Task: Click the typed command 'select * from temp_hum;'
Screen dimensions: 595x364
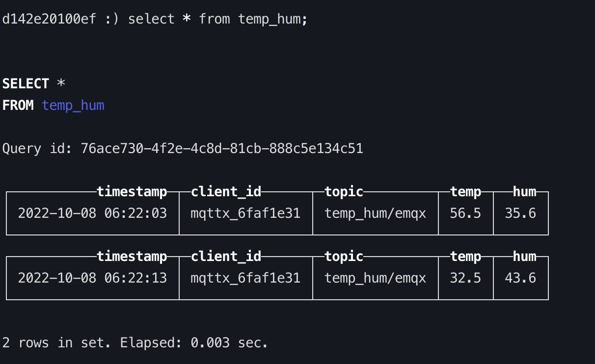Action: [x=217, y=19]
